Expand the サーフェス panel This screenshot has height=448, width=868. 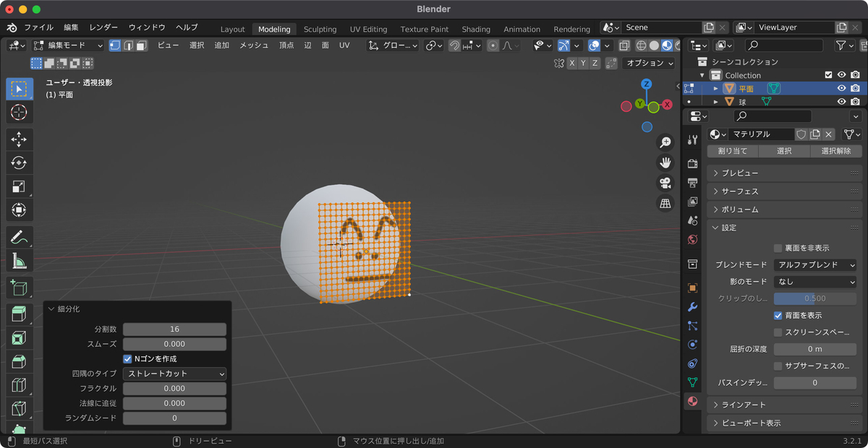point(784,191)
